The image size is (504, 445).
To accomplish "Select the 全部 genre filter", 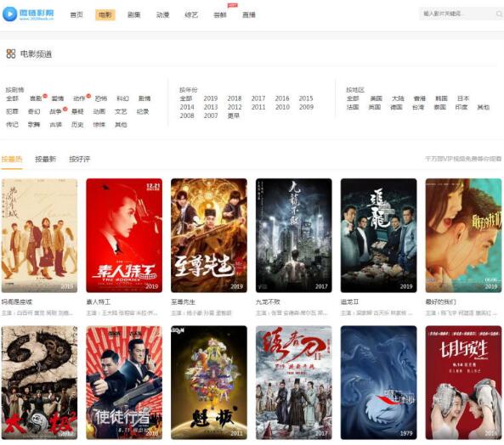I will 12,99.
